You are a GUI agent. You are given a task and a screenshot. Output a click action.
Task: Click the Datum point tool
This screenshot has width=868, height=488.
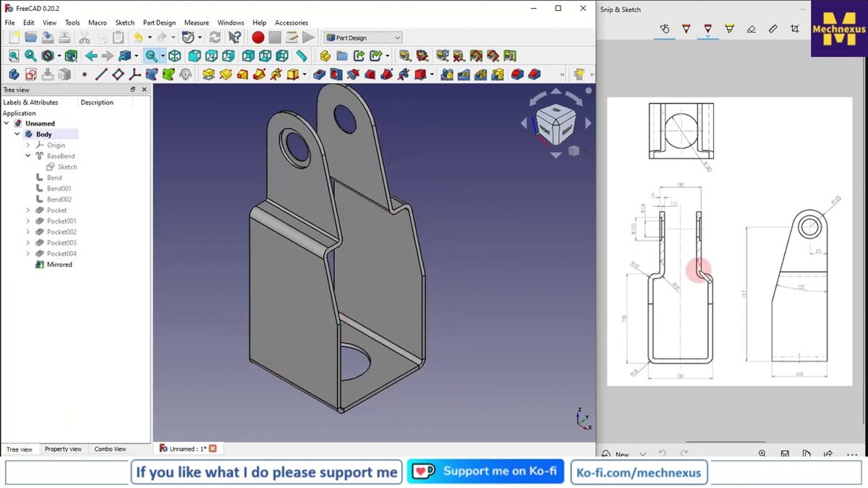[85, 74]
